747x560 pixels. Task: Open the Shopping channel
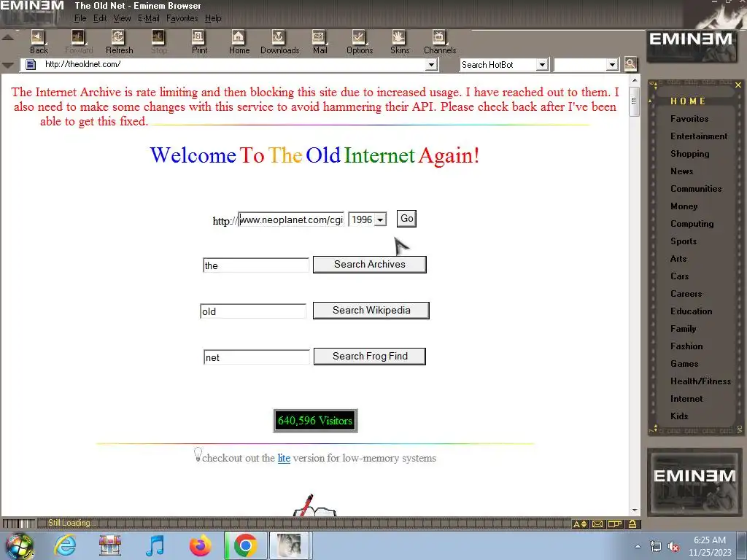(690, 154)
